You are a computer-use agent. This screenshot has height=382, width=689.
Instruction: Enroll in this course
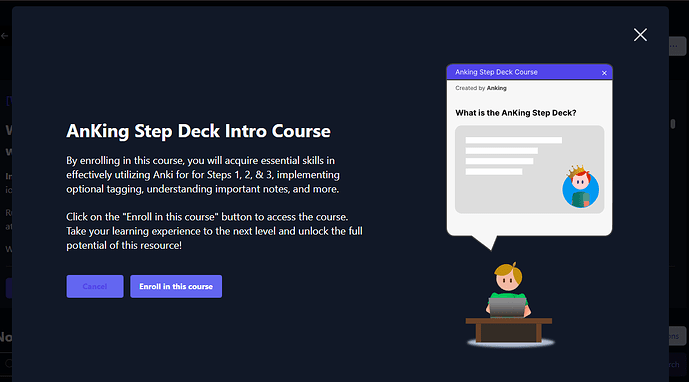pos(176,286)
